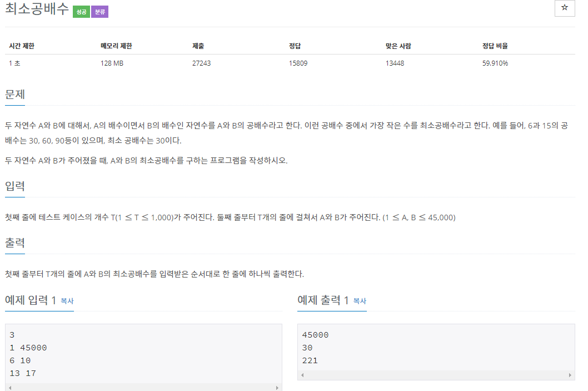The height and width of the screenshot is (391, 588).
Task: Click the purple 분류 badge
Action: (99, 12)
